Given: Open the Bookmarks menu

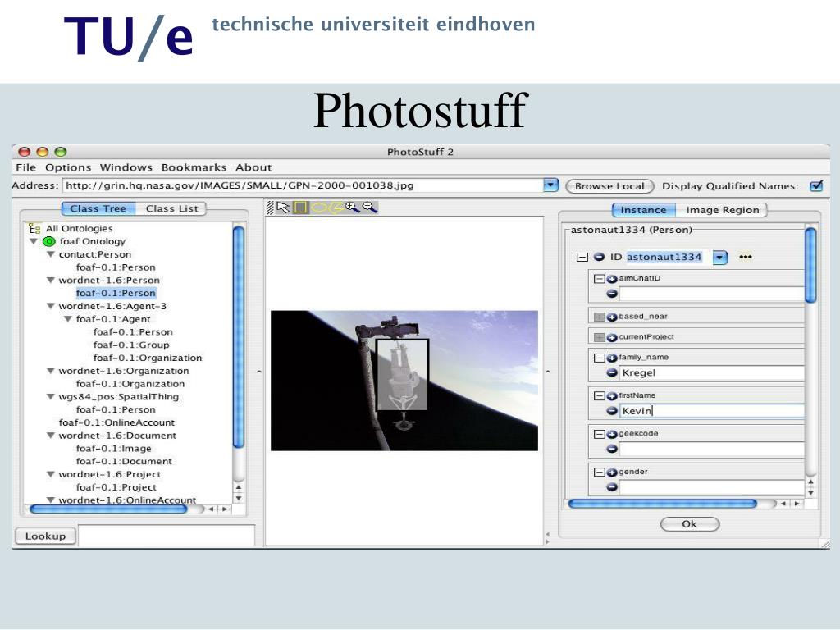Looking at the screenshot, I should point(194,167).
